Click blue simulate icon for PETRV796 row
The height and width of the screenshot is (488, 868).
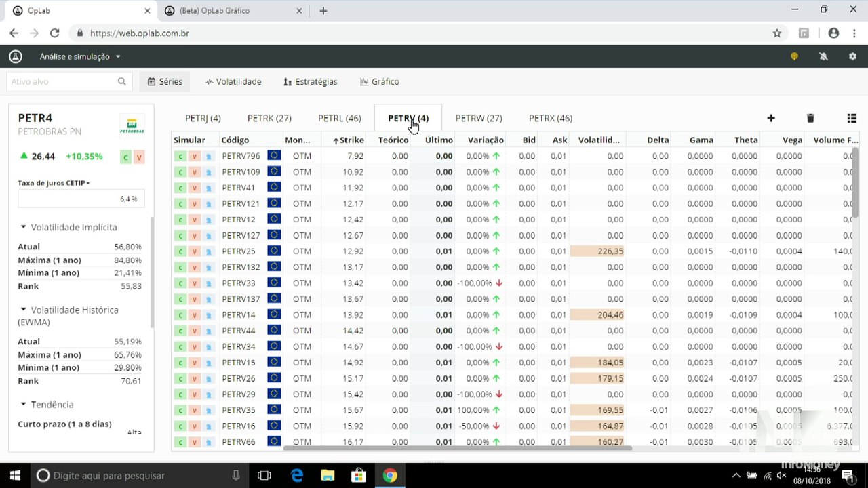click(x=209, y=156)
